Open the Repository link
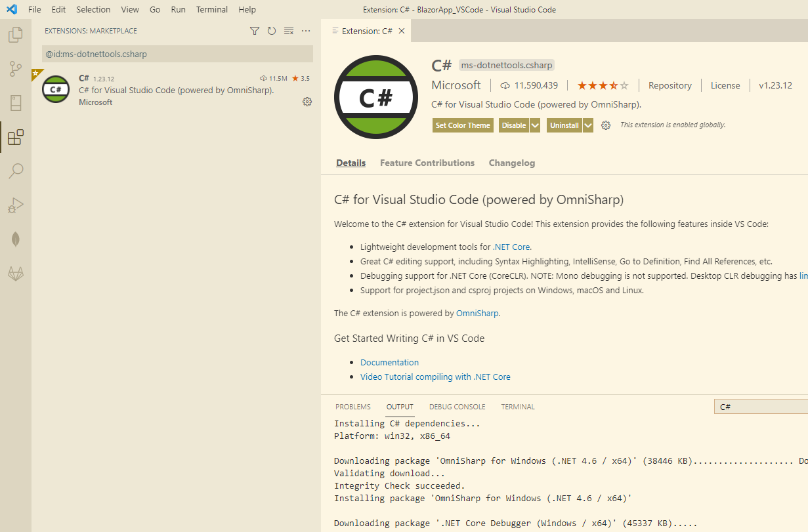This screenshot has width=808, height=532. (x=670, y=85)
